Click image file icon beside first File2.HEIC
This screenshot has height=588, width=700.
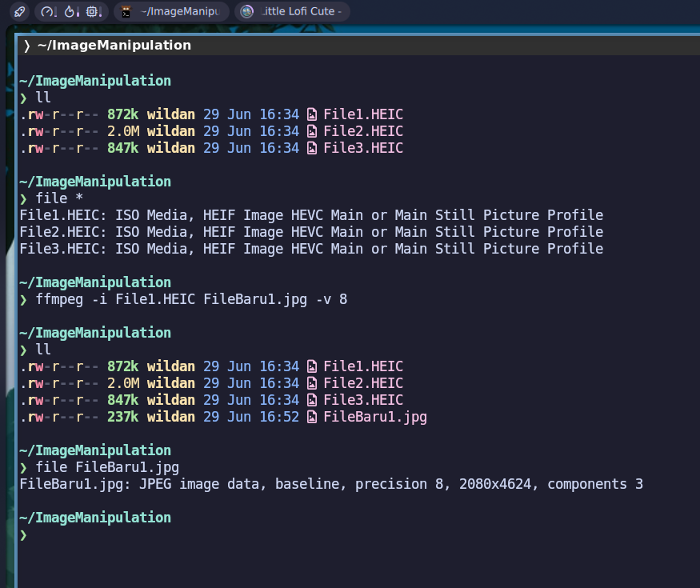click(312, 132)
